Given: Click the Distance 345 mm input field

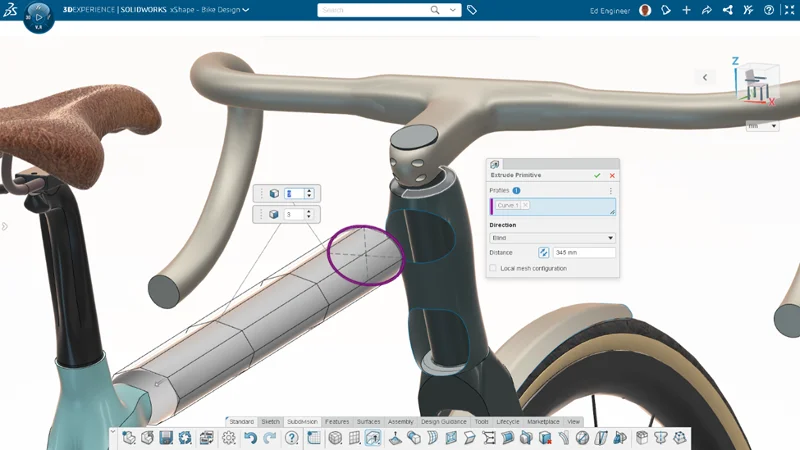Looking at the screenshot, I should [x=584, y=253].
